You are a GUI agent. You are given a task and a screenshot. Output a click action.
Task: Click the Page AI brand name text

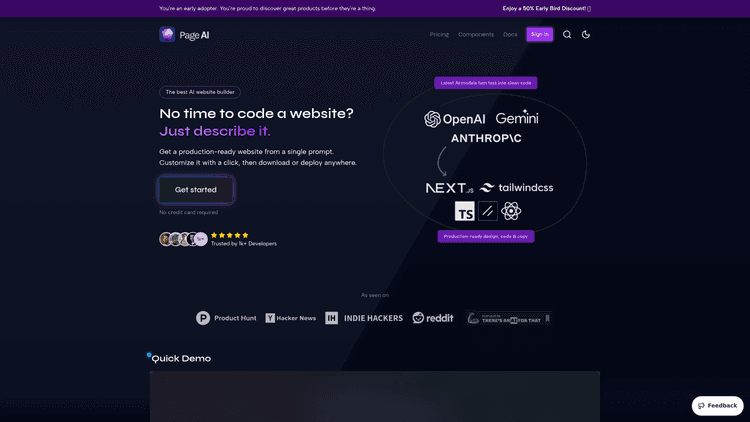[194, 35]
